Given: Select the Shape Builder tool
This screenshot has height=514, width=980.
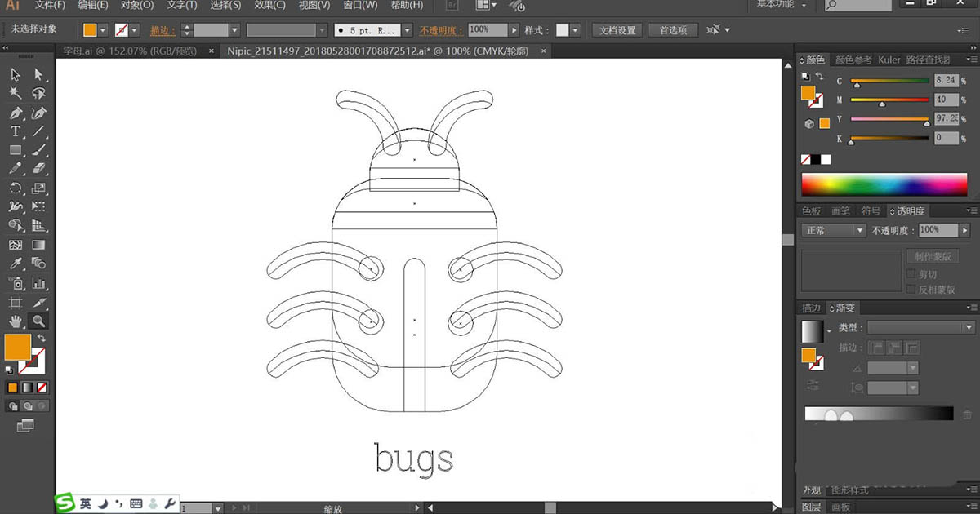Looking at the screenshot, I should 16,225.
